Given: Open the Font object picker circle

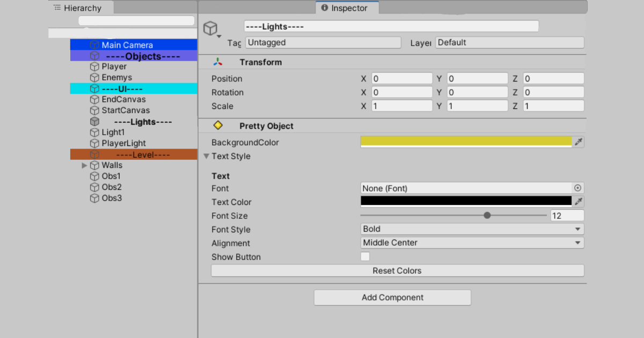Looking at the screenshot, I should [577, 188].
